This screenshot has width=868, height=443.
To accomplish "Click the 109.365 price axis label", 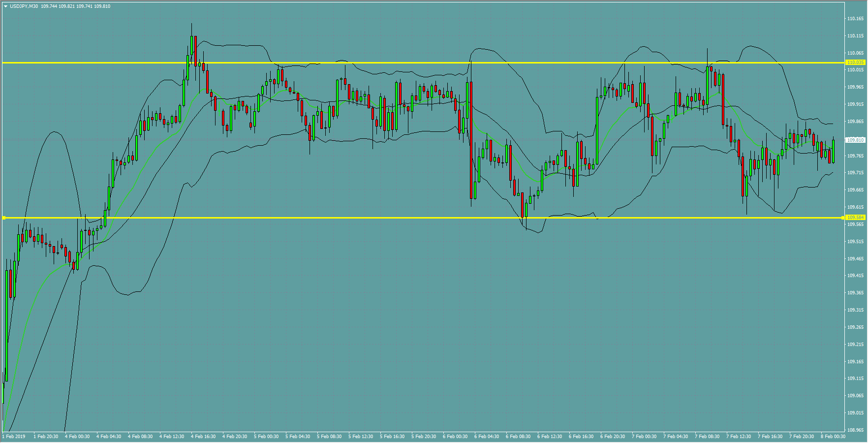I will click(x=855, y=293).
